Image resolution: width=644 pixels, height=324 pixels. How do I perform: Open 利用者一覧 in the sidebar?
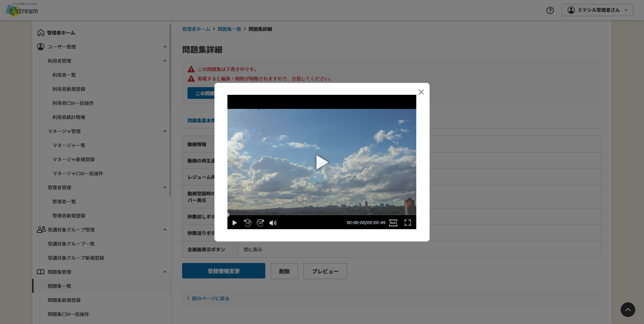[64, 75]
